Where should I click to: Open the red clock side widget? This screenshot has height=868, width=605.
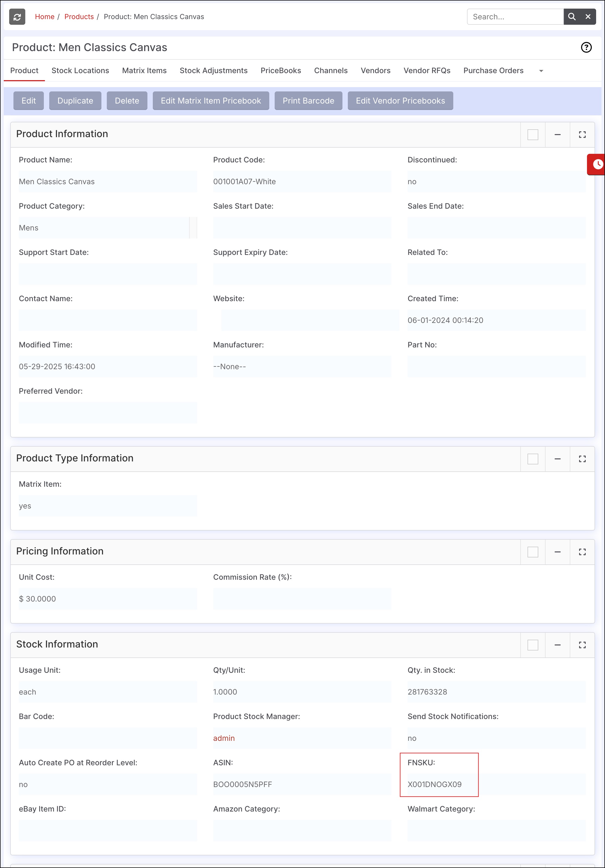[x=597, y=164]
